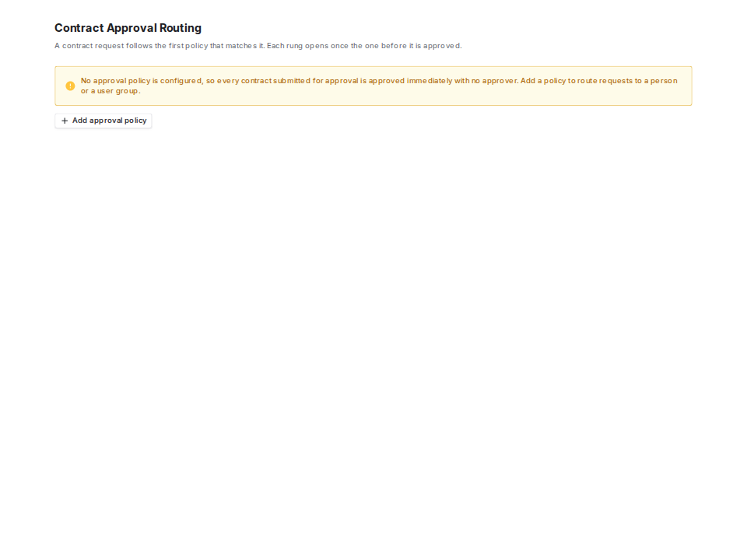This screenshot has height=560, width=747.
Task: Click the 'No approval policy is configured' warning text
Action: (x=379, y=86)
